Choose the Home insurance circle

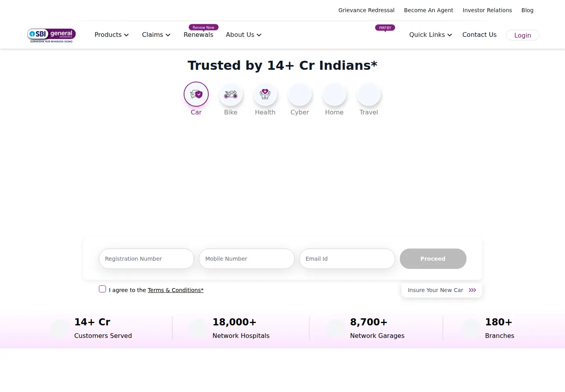[x=334, y=94]
